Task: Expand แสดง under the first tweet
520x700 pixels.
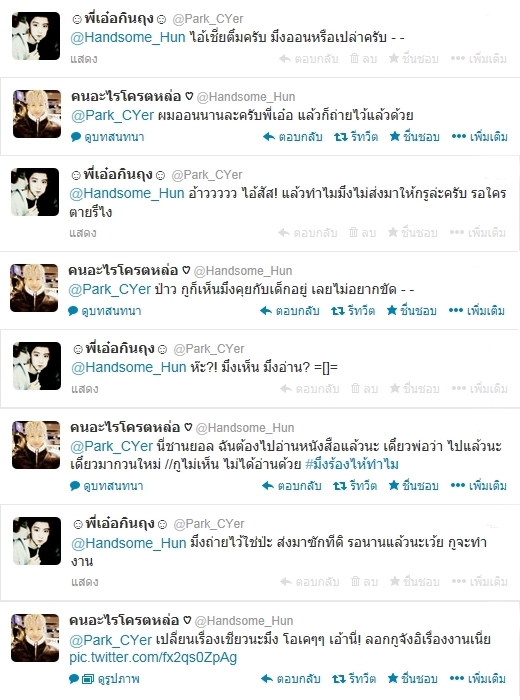Action: click(84, 59)
